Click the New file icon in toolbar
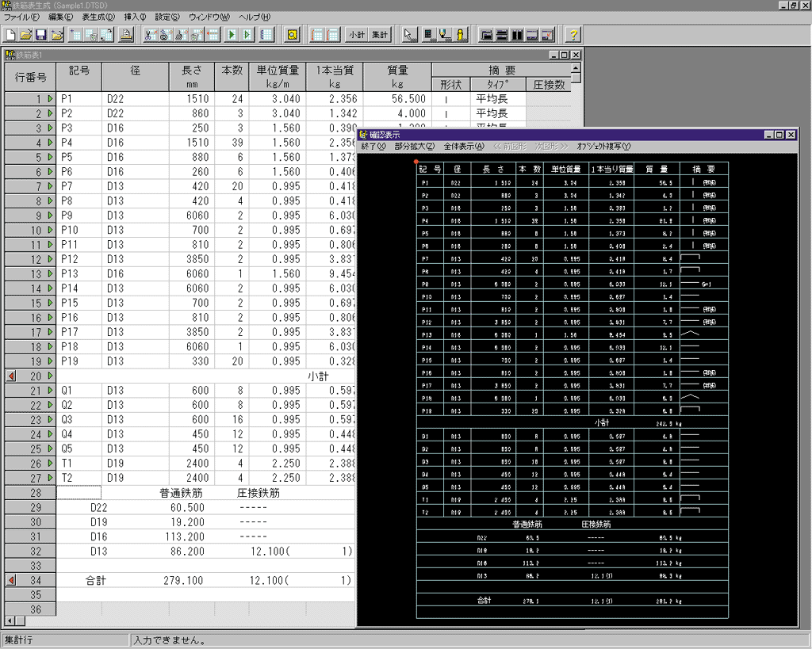This screenshot has width=812, height=649. [11, 35]
